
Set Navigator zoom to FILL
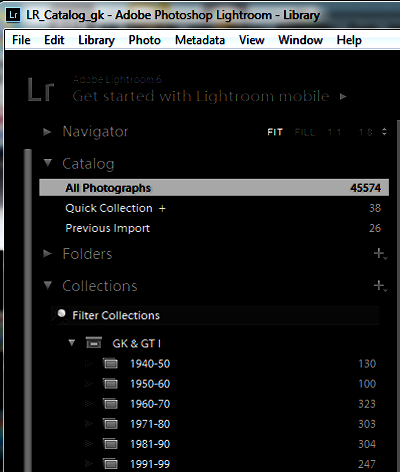[x=305, y=132]
